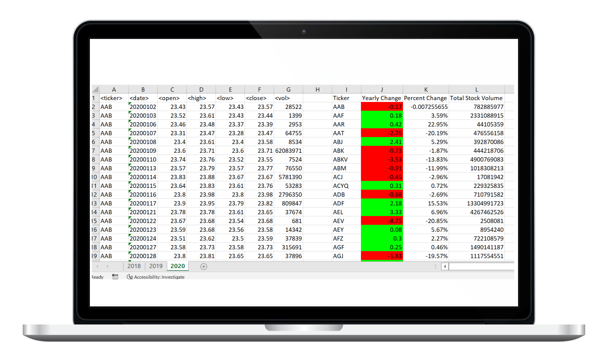
Task: Click previous sheet navigation arrow
Action: [x=98, y=266]
